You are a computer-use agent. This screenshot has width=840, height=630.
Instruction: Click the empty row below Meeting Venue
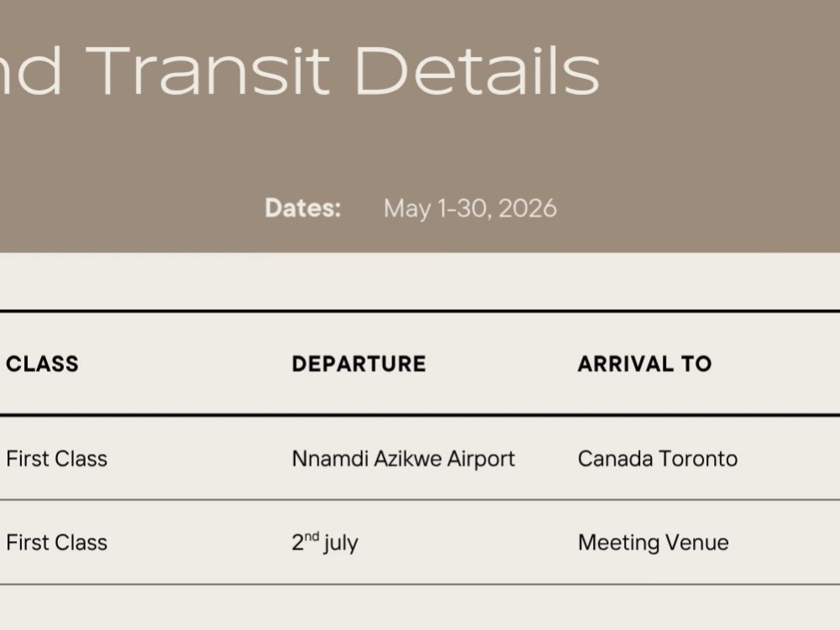tap(420, 607)
